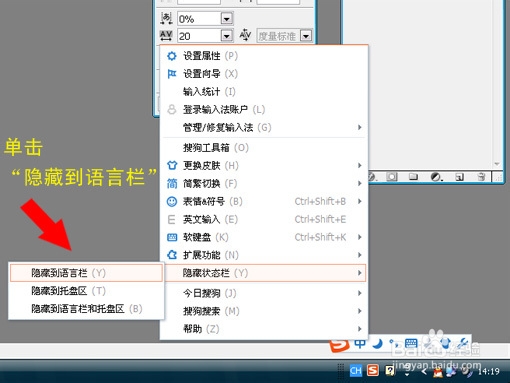The height and width of the screenshot is (383, 510).
Task: Toggle Chinese punctuation icon on Sogou bar
Action: click(394, 343)
